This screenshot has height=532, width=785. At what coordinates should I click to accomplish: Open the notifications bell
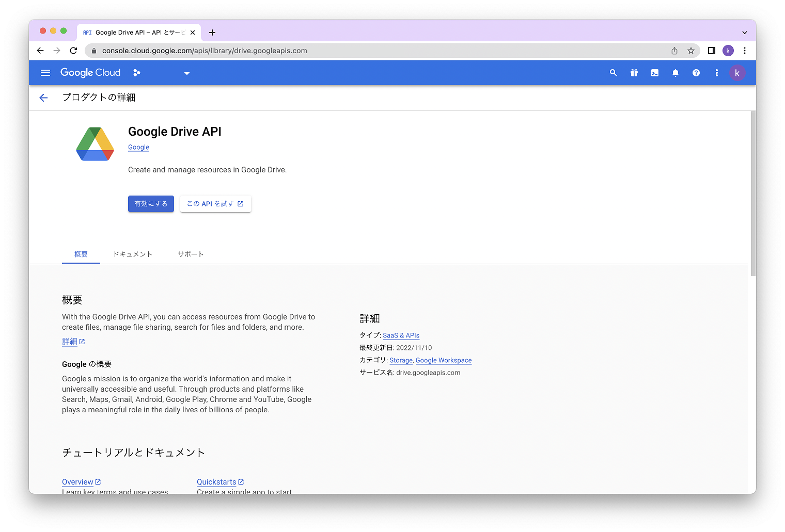675,73
